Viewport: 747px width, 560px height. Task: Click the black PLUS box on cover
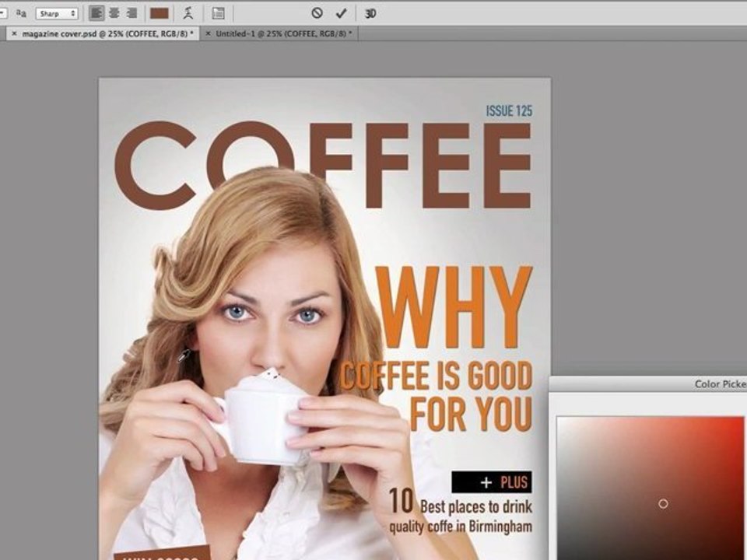[492, 482]
